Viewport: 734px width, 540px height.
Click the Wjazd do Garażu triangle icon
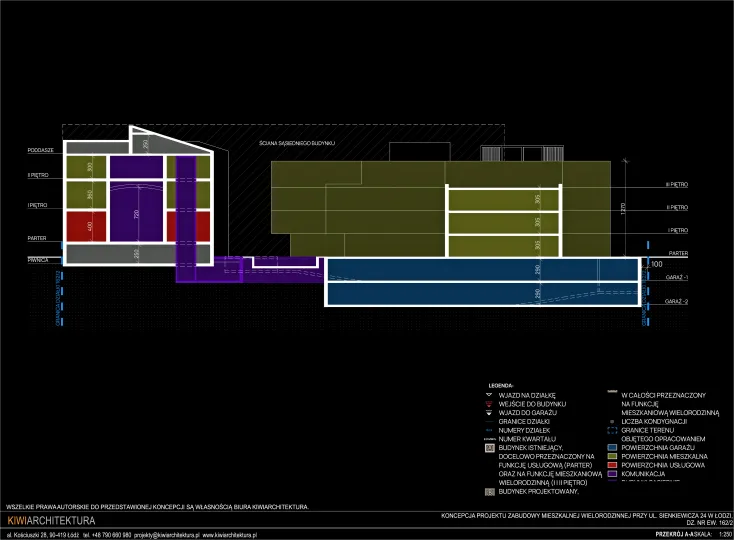point(489,413)
